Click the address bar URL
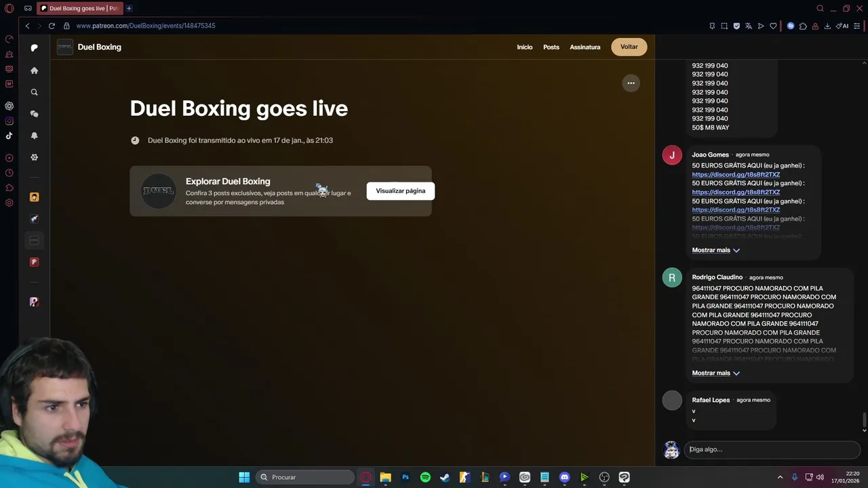 click(x=146, y=26)
